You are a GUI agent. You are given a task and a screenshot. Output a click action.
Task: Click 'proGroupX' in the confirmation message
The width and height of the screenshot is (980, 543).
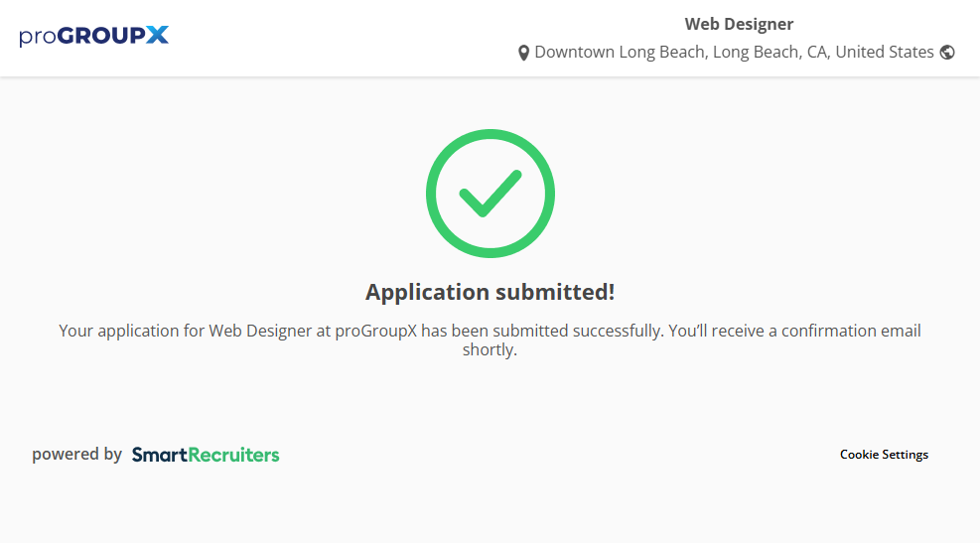[375, 331]
